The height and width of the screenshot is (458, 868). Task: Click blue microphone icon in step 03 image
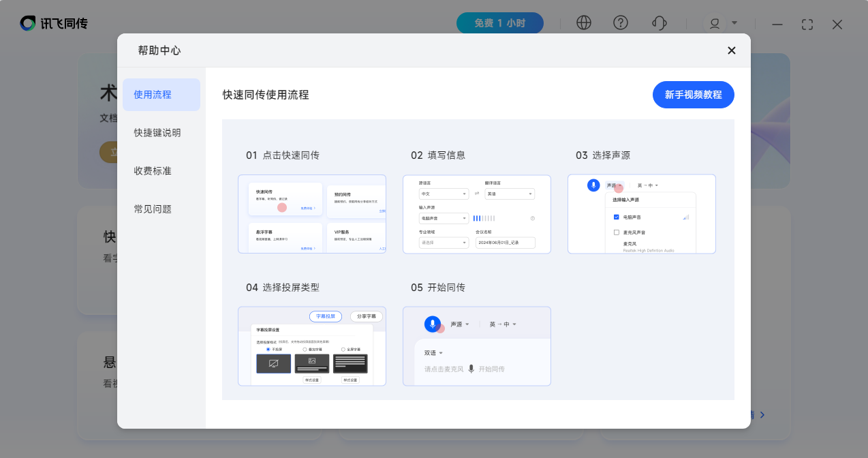pyautogui.click(x=594, y=185)
